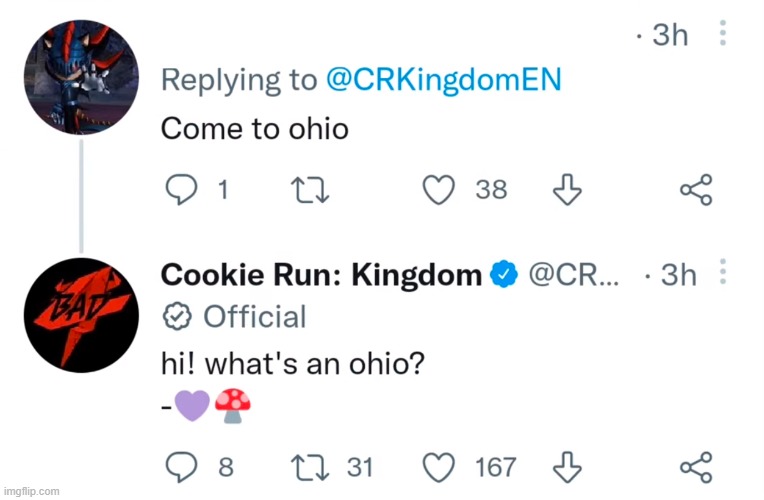Open "hi! what's an ohio?" tweet text
This screenshot has width=764, height=500.
[293, 364]
